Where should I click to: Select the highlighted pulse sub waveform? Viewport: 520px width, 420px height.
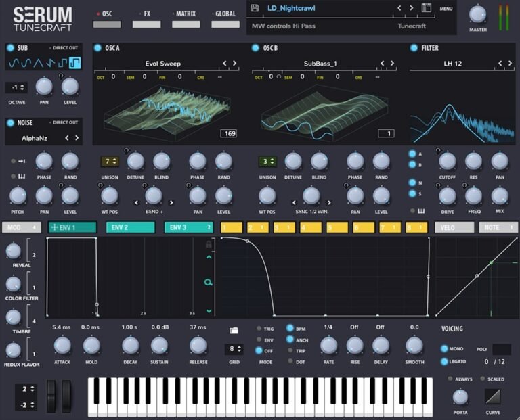(x=75, y=63)
